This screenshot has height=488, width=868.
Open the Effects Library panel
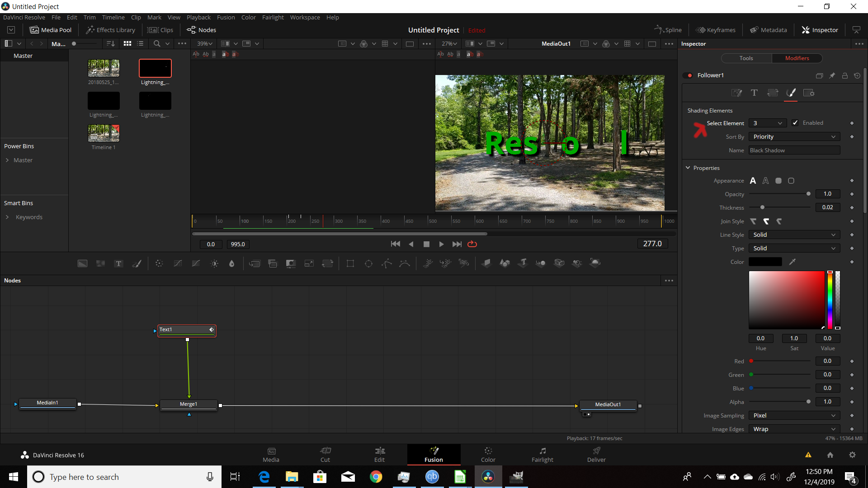tap(111, 30)
